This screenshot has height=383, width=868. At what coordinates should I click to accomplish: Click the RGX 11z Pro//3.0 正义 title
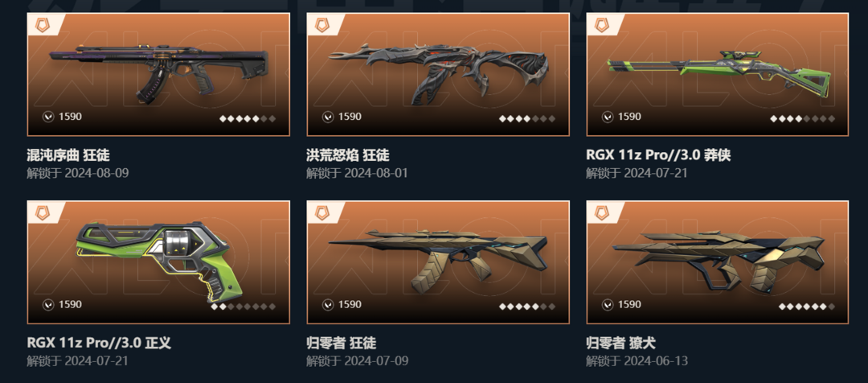click(x=99, y=343)
